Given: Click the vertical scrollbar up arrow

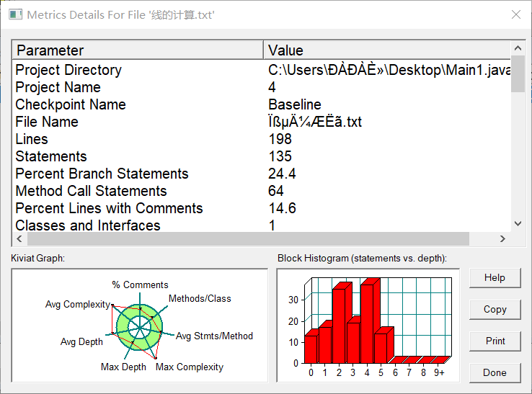Looking at the screenshot, I should pos(518,48).
